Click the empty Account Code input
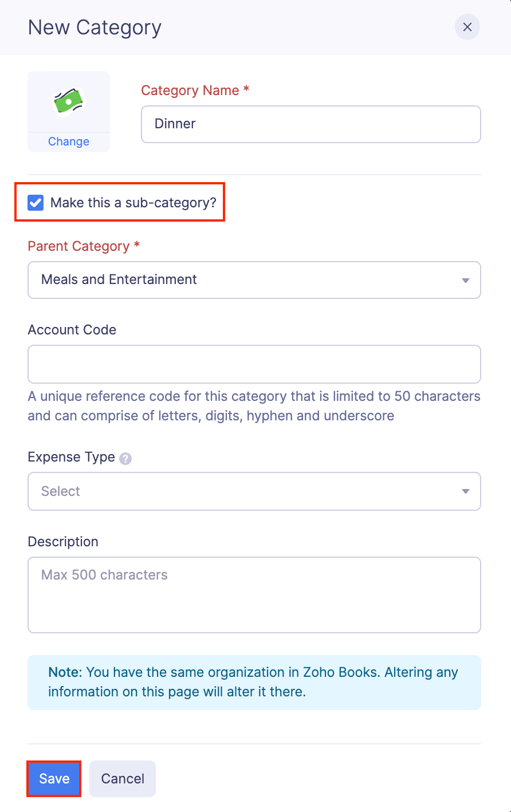This screenshot has height=812, width=511. pyautogui.click(x=254, y=364)
